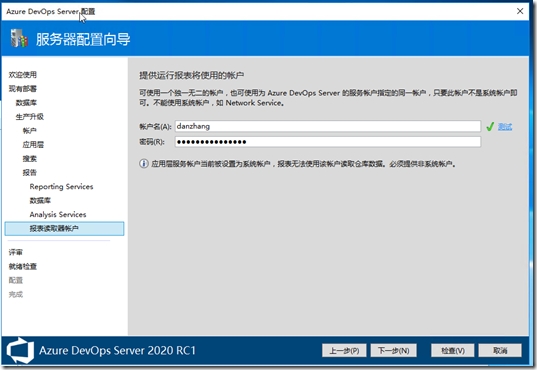Viewport: 537px width, 370px height.
Task: Open the 评审 review step
Action: [x=15, y=252]
